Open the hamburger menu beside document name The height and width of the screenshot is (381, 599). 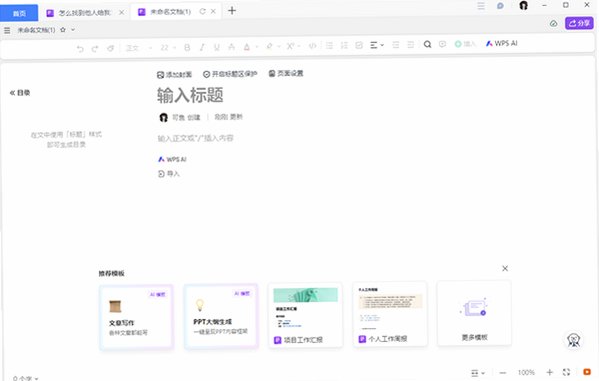click(x=7, y=30)
